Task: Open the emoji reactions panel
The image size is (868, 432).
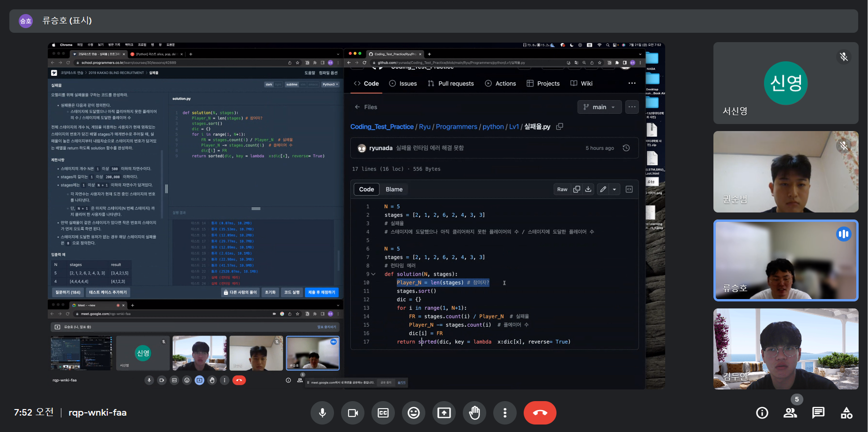Action: click(x=414, y=412)
